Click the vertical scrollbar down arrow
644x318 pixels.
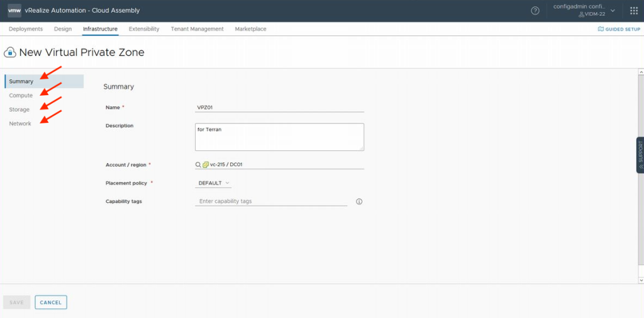(x=641, y=280)
